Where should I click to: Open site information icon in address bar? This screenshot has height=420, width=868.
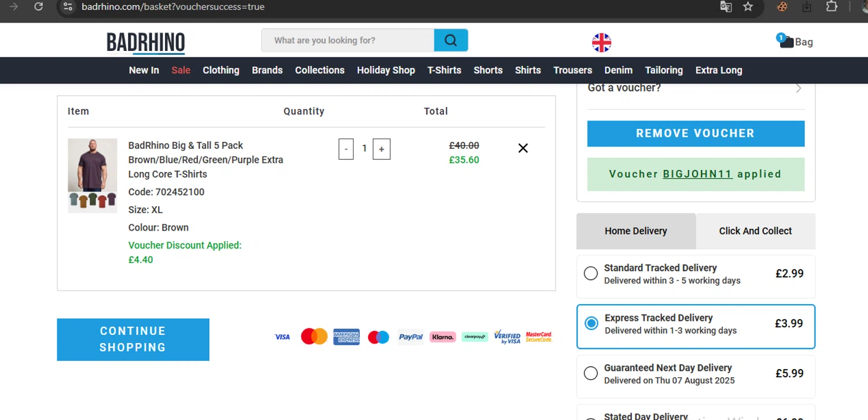point(68,7)
